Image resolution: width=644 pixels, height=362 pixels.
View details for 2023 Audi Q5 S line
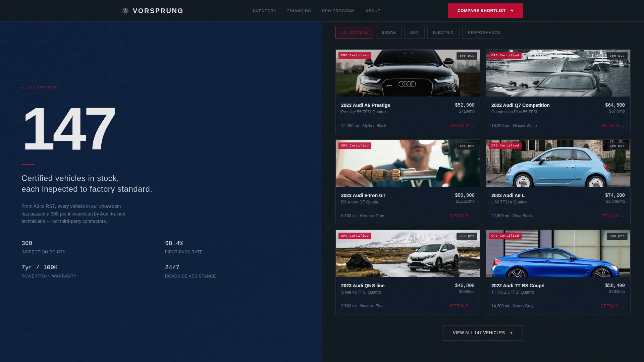(x=462, y=306)
